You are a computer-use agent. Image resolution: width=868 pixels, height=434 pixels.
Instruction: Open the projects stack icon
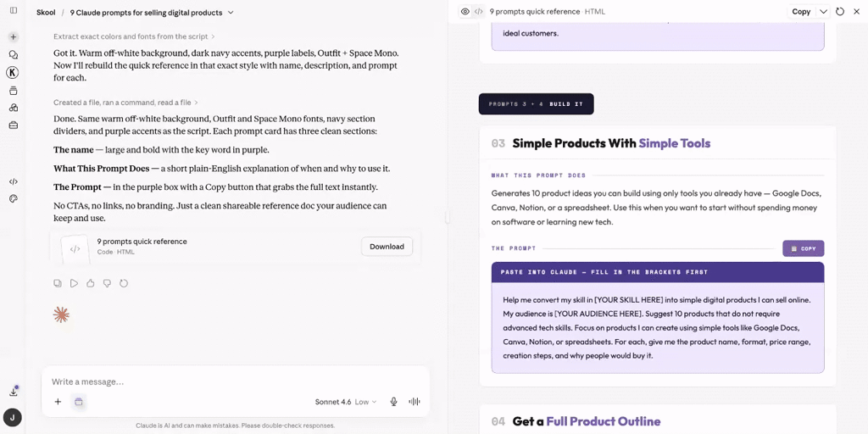(x=14, y=90)
